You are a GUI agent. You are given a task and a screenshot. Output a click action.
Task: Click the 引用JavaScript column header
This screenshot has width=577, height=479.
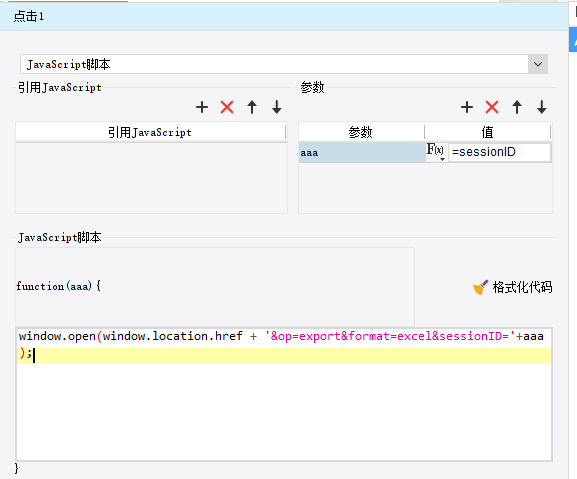(151, 132)
